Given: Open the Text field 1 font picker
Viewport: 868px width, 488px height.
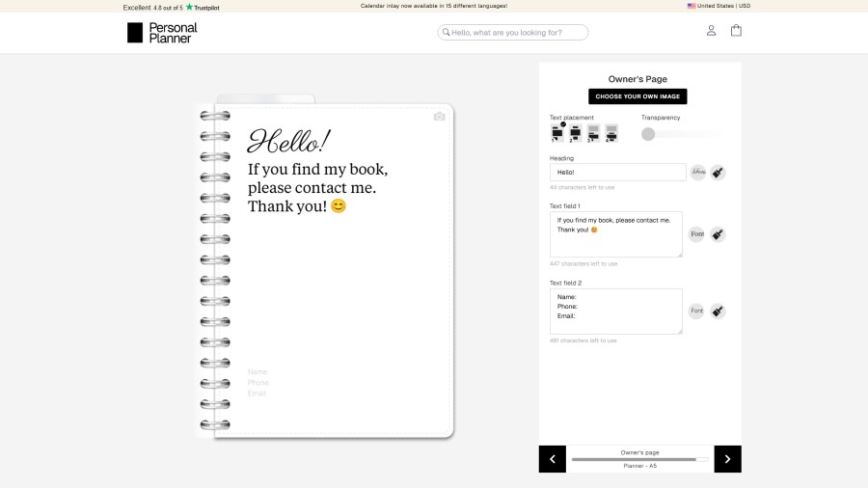Looking at the screenshot, I should tap(696, 234).
